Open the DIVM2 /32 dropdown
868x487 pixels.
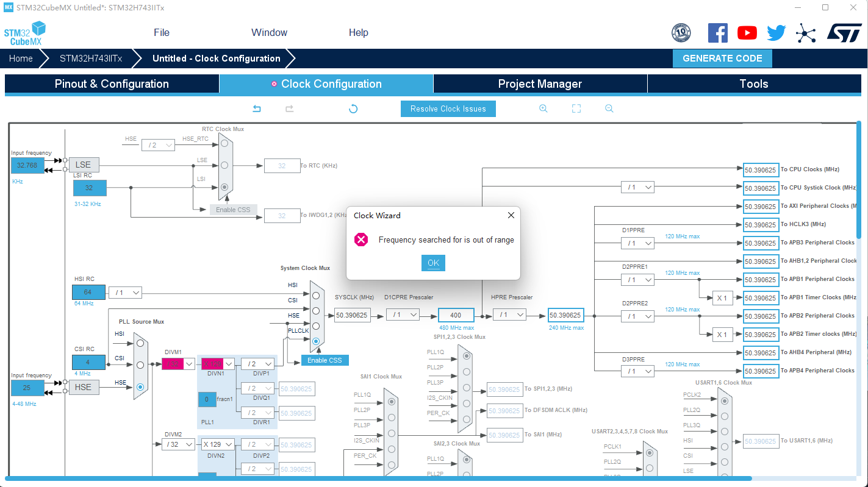pyautogui.click(x=179, y=444)
